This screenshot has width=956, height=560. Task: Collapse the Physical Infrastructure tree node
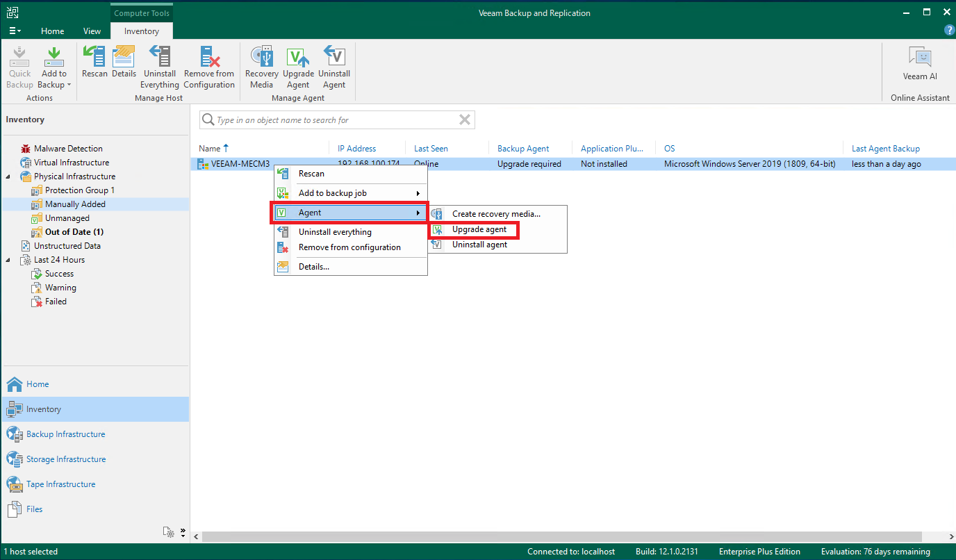point(8,176)
